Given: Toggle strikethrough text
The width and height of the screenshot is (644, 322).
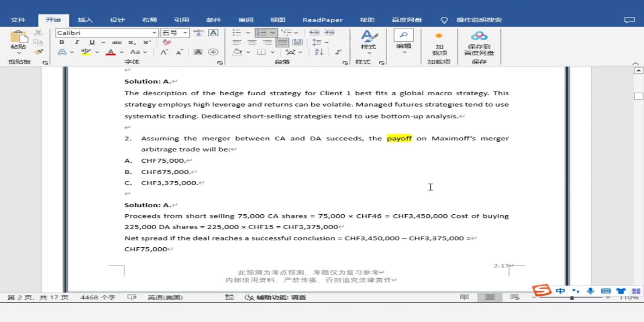Looking at the screenshot, I should (x=117, y=43).
